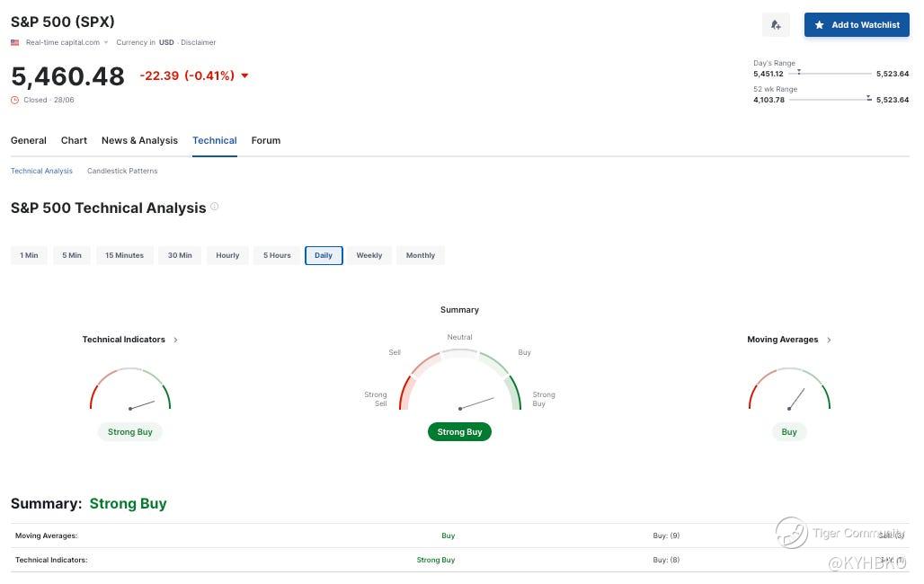924x584 pixels.
Task: Open the News & Analysis tab
Action: click(x=139, y=140)
